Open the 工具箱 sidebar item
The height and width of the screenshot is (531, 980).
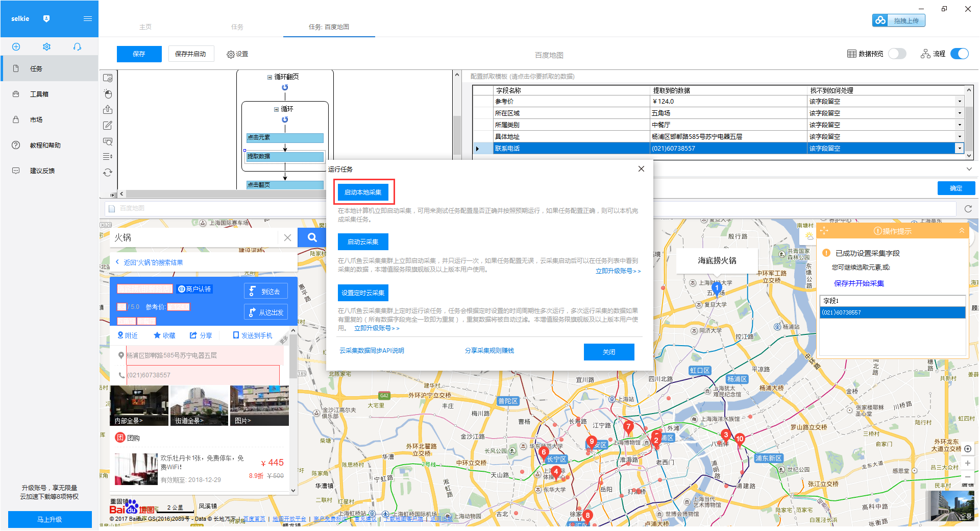pyautogui.click(x=49, y=94)
